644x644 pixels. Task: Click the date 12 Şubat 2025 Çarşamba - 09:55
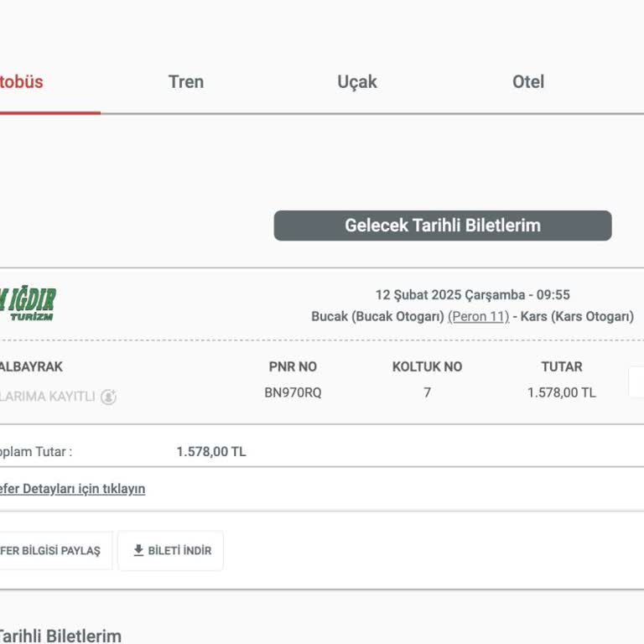point(473,295)
